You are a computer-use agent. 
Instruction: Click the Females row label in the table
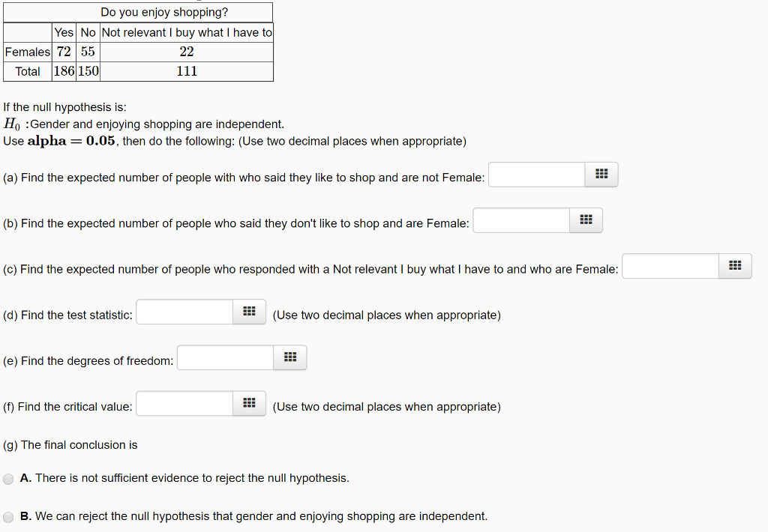click(27, 52)
